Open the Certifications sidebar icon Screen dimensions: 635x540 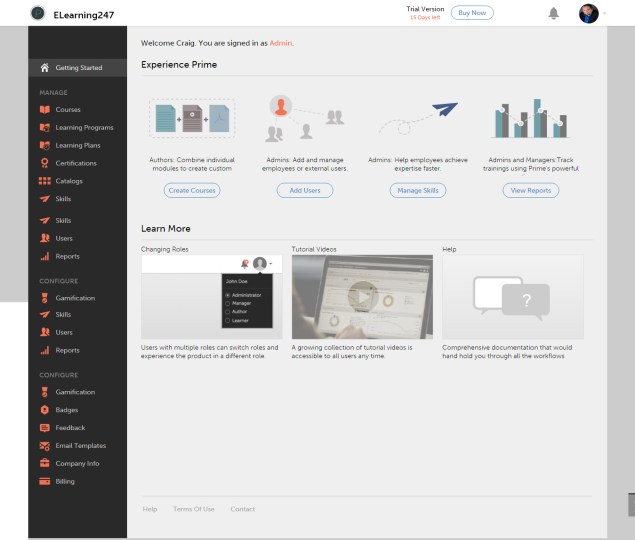44,163
